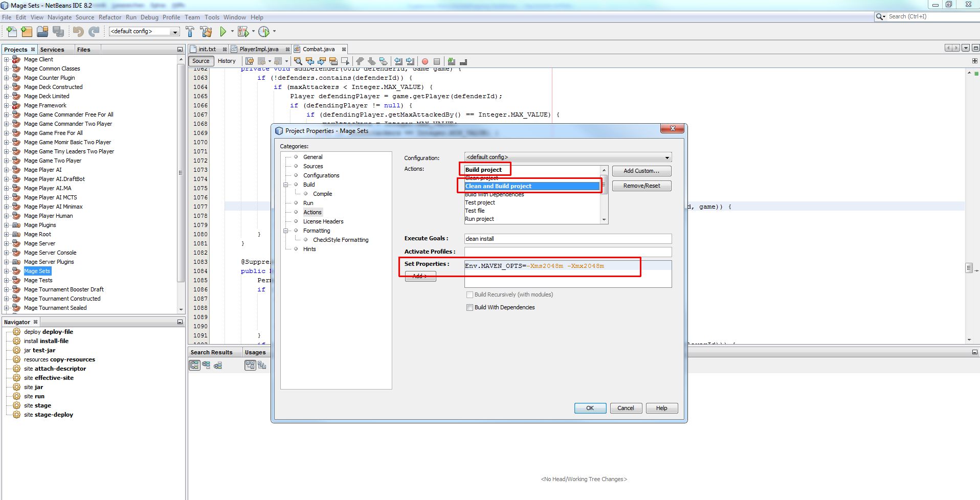This screenshot has width=980, height=500.
Task: Open the toolbar default config dropdown
Action: click(175, 32)
